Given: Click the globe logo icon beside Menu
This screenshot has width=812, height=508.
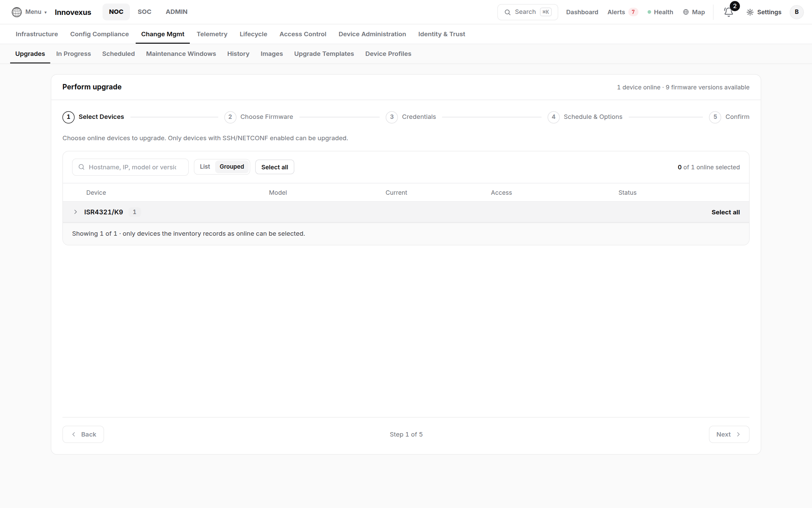Looking at the screenshot, I should click(x=17, y=12).
